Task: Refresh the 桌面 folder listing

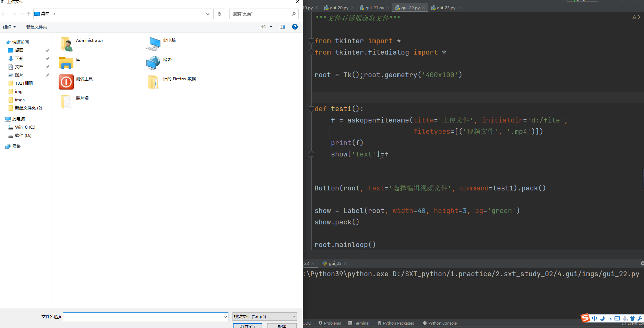Action: [219, 14]
